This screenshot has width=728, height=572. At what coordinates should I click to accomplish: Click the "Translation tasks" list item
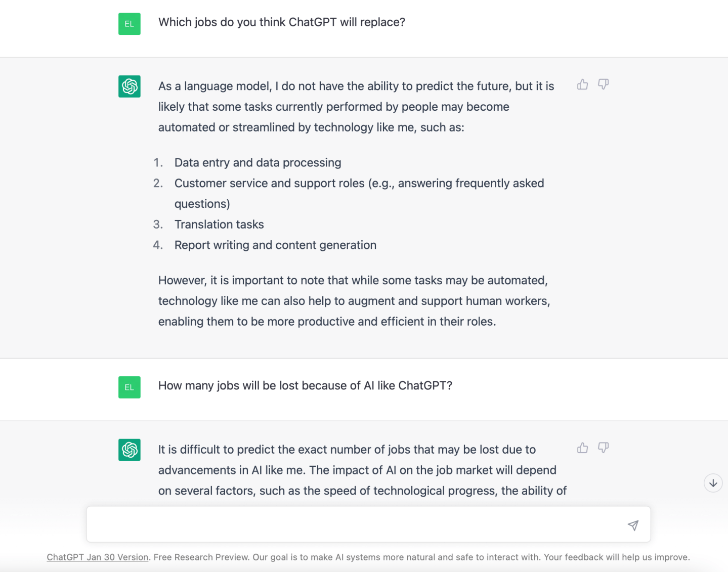pos(219,225)
